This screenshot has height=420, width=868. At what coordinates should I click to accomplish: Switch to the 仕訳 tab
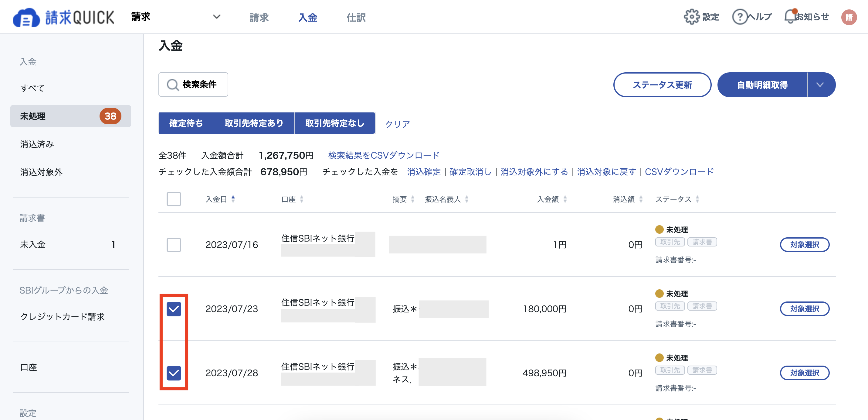click(x=357, y=18)
